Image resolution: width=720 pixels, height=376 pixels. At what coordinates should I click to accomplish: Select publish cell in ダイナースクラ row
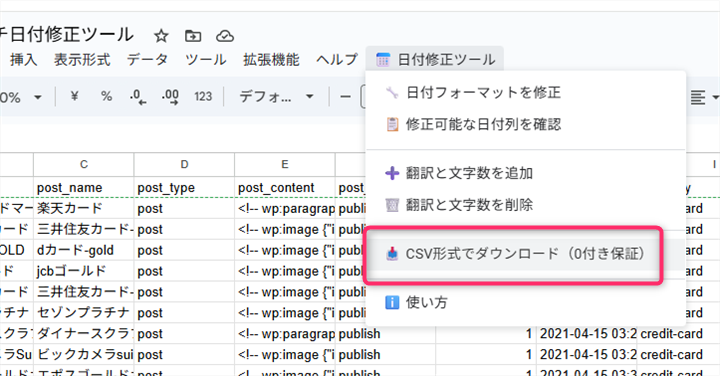pos(385,334)
